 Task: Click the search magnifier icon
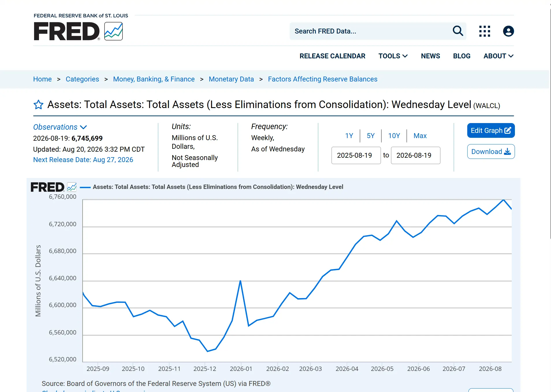[458, 31]
